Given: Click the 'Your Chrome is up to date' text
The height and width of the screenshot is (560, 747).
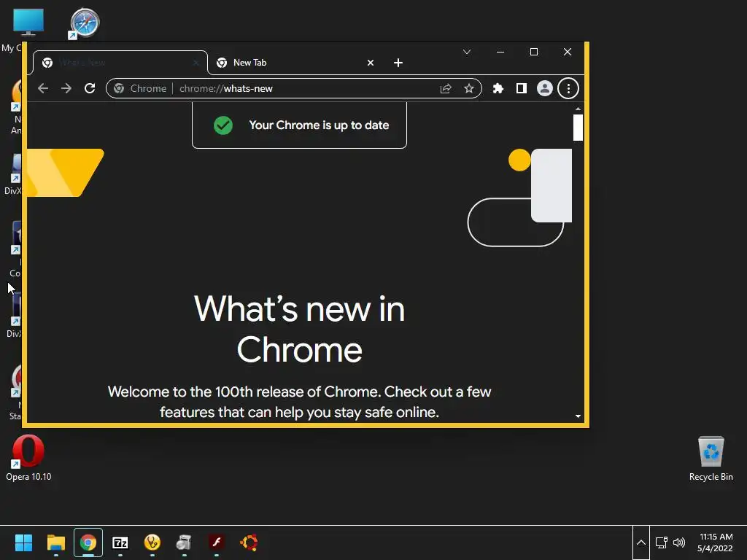Looking at the screenshot, I should pos(319,125).
